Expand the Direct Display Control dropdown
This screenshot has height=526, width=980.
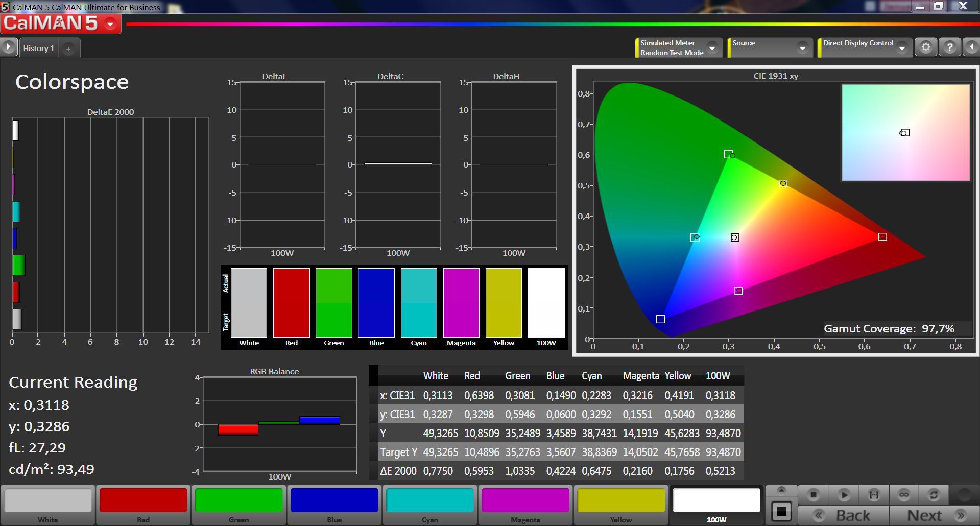click(x=902, y=48)
